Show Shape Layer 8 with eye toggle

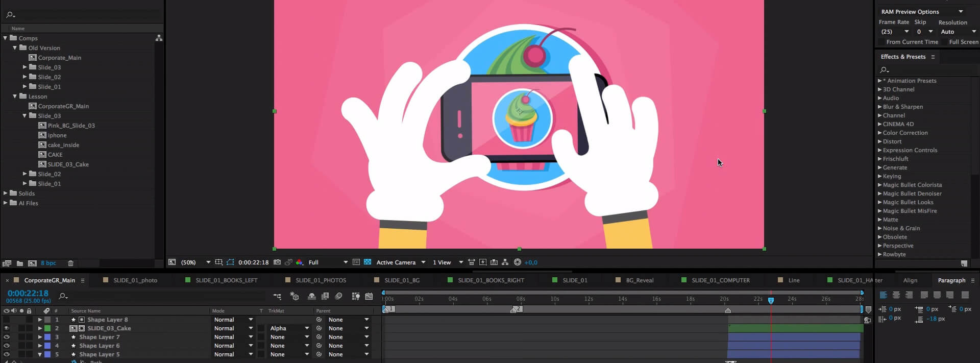(x=7, y=320)
